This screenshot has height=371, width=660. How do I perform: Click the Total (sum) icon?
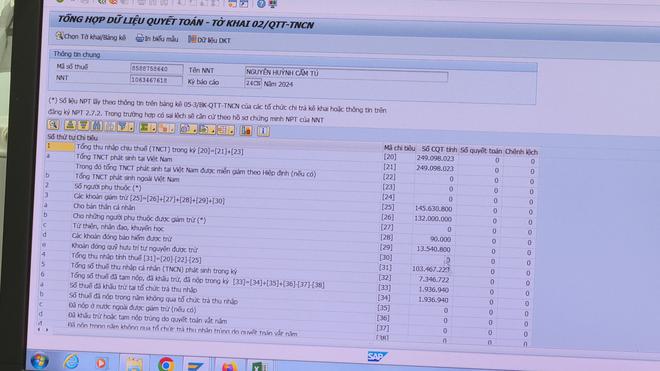pos(145,127)
